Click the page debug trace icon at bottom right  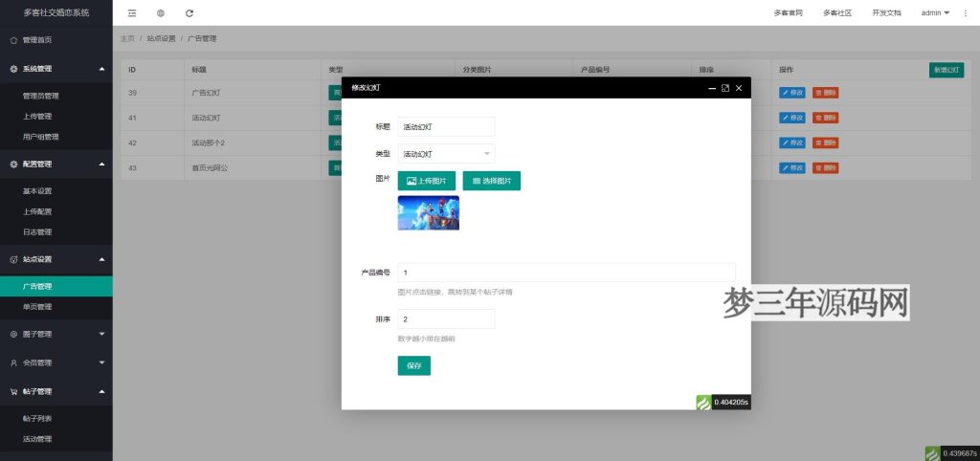coord(932,453)
